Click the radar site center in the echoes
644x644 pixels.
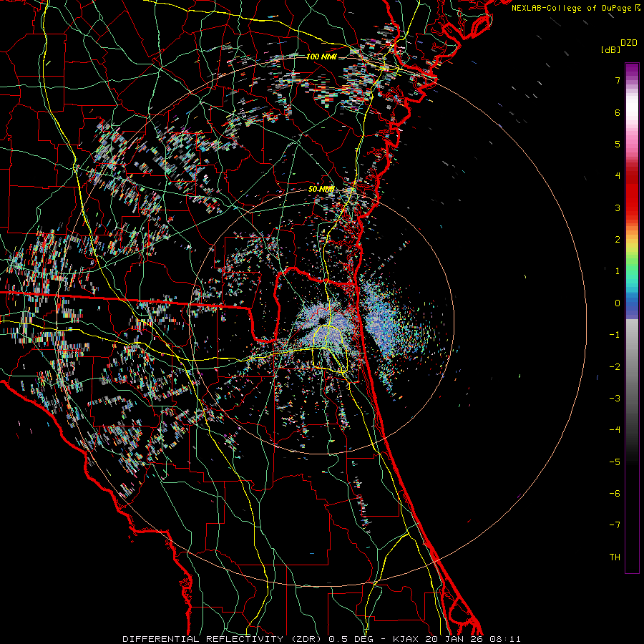(x=323, y=320)
